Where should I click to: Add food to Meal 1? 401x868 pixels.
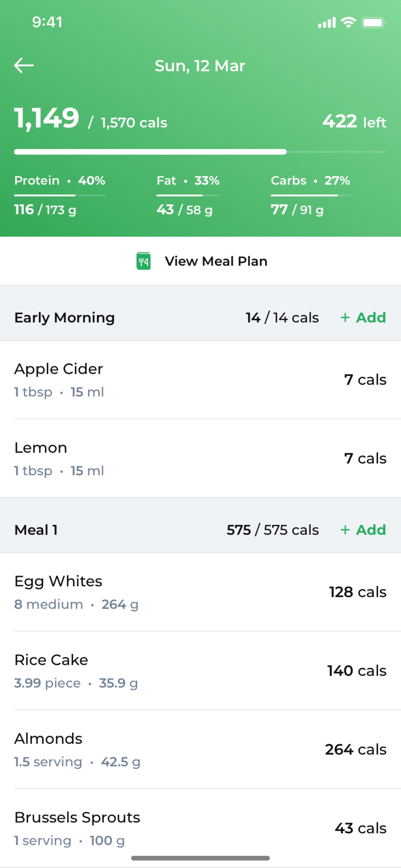point(363,530)
